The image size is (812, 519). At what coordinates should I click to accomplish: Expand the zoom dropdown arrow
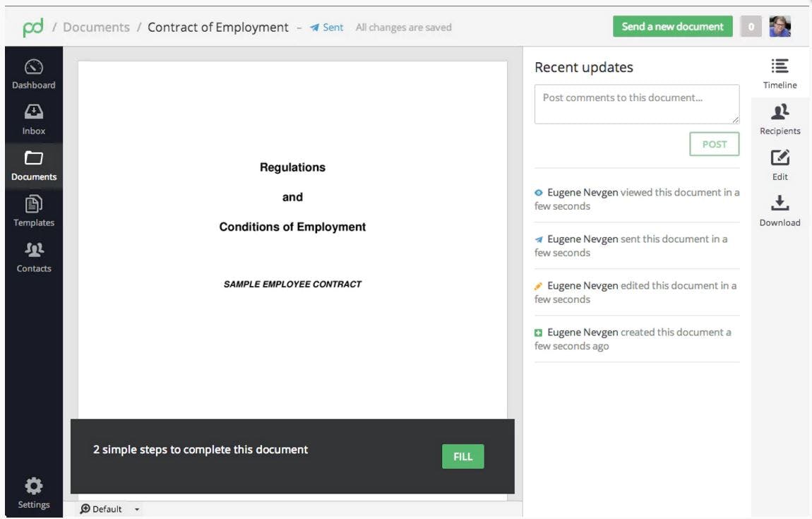pyautogui.click(x=137, y=510)
